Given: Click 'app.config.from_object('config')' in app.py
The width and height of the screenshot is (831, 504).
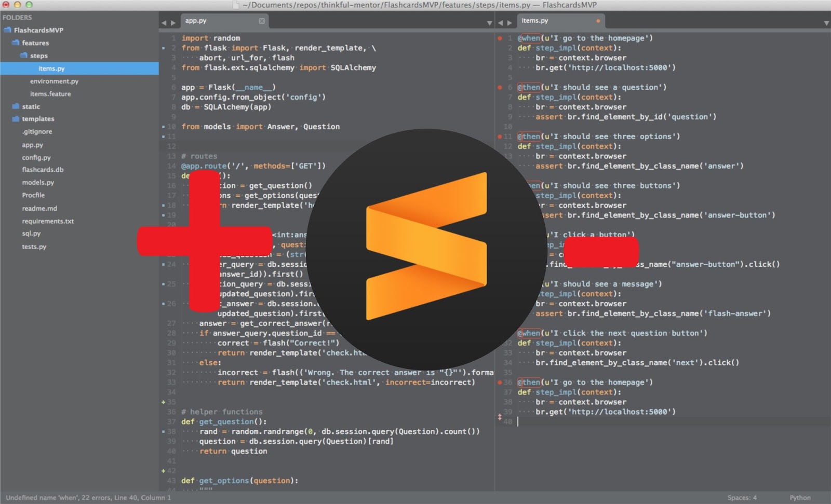Looking at the screenshot, I should click(x=253, y=98).
